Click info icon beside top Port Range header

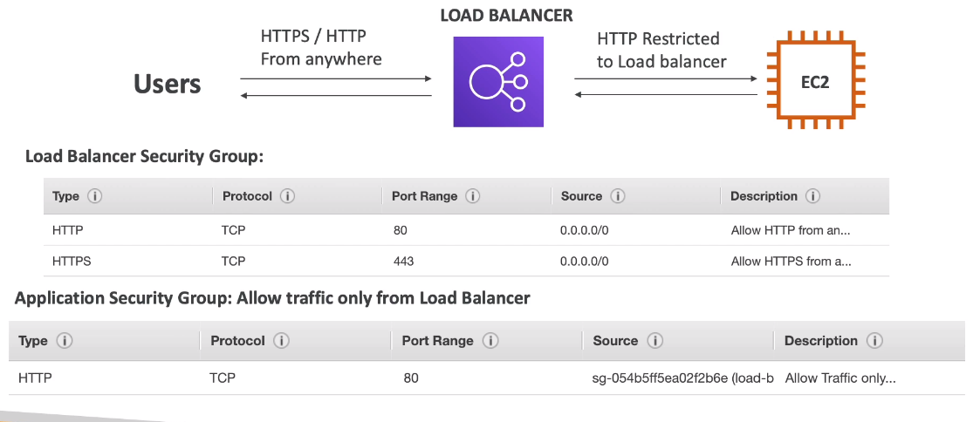473,196
